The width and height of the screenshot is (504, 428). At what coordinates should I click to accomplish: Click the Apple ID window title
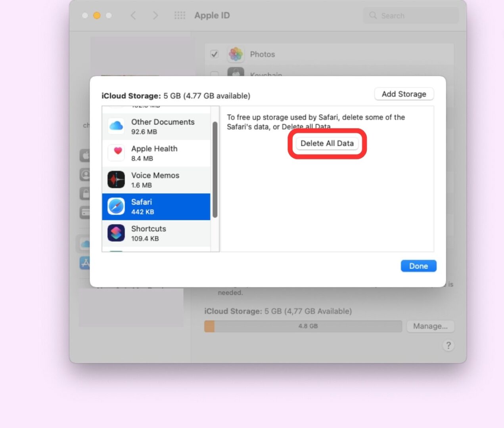(x=212, y=15)
